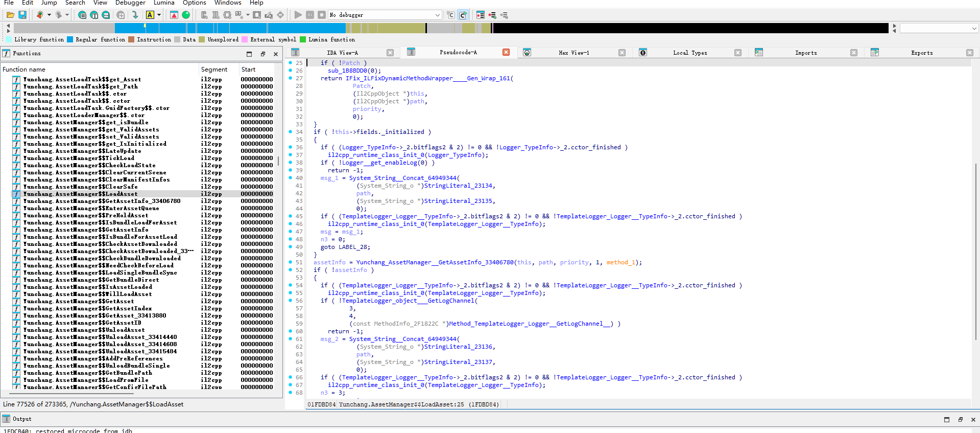Toggle breakpoint dot on pseudocode line 34
Screen dimensions: 980x433
tap(290, 132)
